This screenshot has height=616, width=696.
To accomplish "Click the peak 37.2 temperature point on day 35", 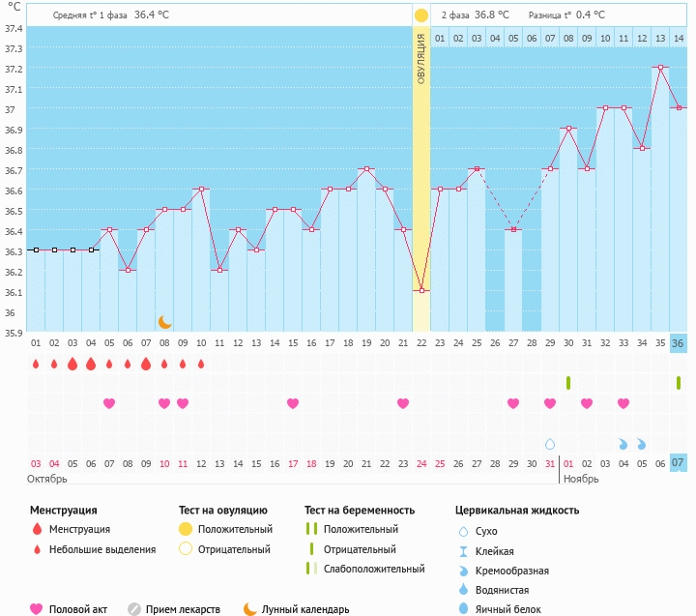I will [660, 67].
